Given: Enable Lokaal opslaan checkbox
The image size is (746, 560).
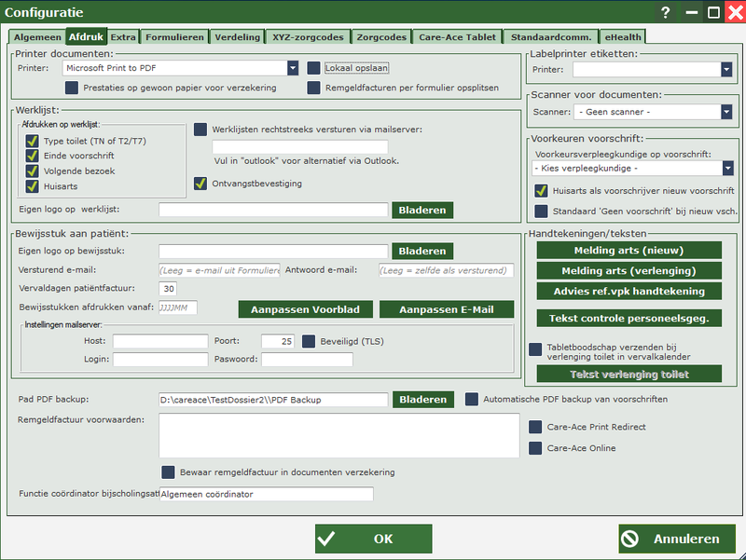Looking at the screenshot, I should tap(313, 68).
